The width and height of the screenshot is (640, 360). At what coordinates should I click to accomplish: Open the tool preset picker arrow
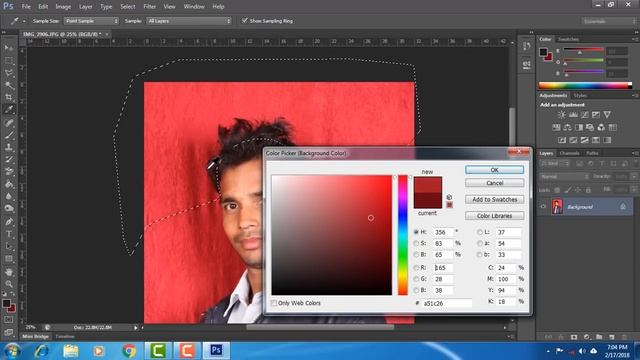(x=24, y=21)
